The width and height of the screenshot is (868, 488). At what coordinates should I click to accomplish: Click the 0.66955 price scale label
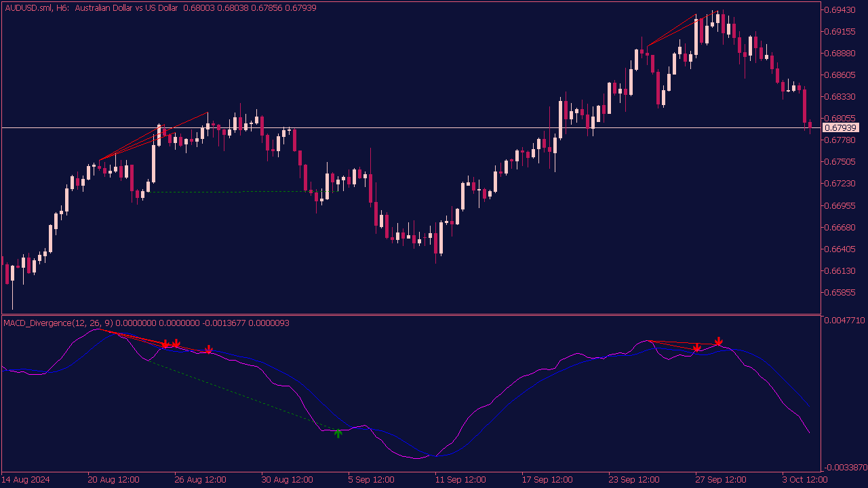(x=841, y=205)
